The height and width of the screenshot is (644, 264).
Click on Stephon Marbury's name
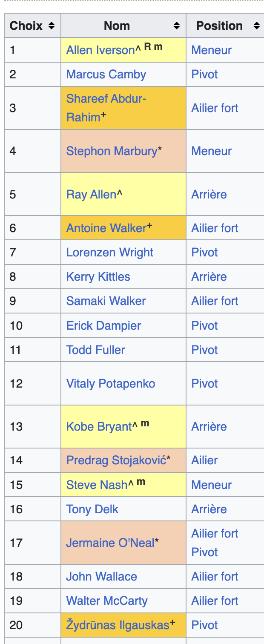[112, 151]
